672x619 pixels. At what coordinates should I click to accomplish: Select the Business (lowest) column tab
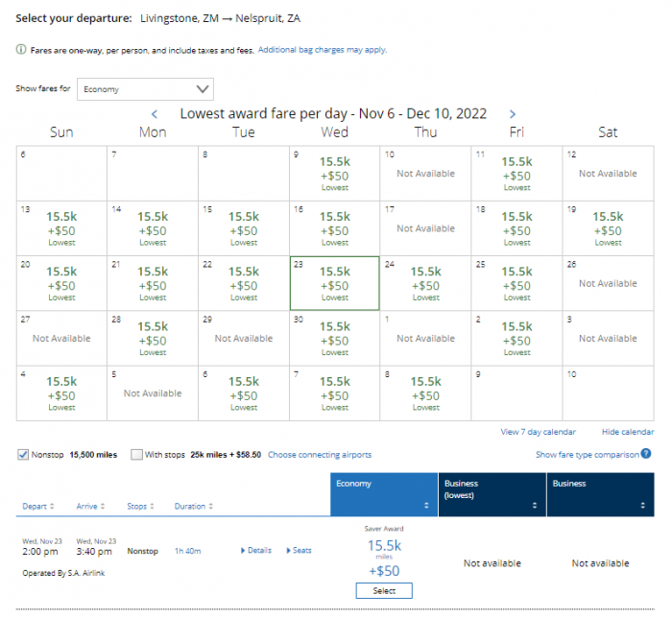(x=492, y=494)
